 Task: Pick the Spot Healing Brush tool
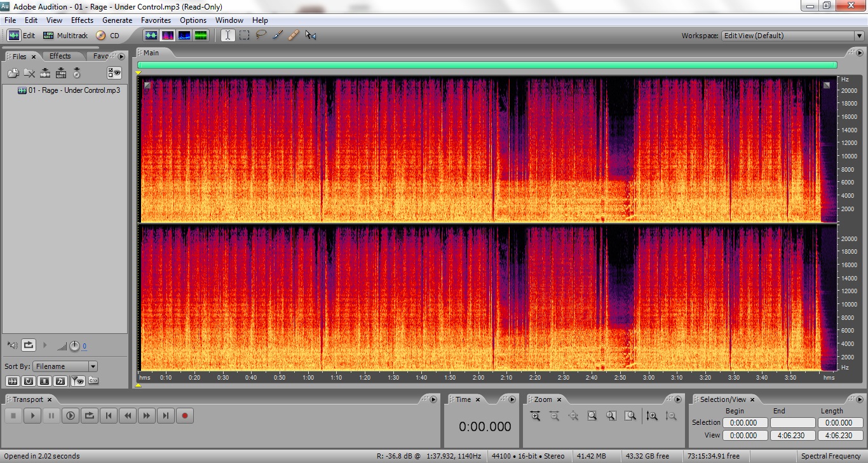point(293,36)
